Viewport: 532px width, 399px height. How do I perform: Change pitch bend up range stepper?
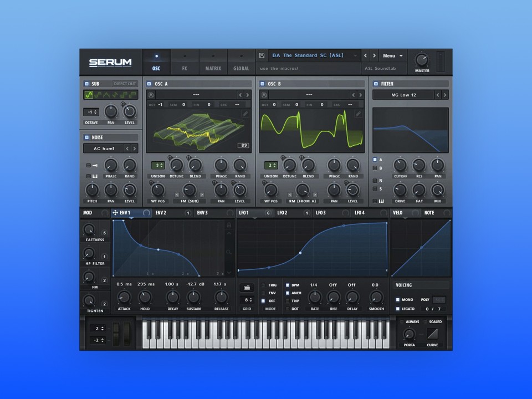coord(98,329)
